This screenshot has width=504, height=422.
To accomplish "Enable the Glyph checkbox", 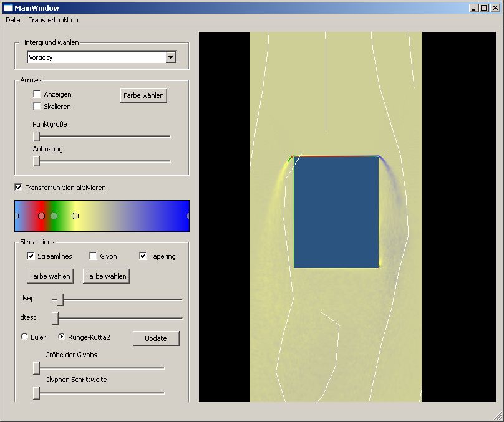I will click(93, 256).
